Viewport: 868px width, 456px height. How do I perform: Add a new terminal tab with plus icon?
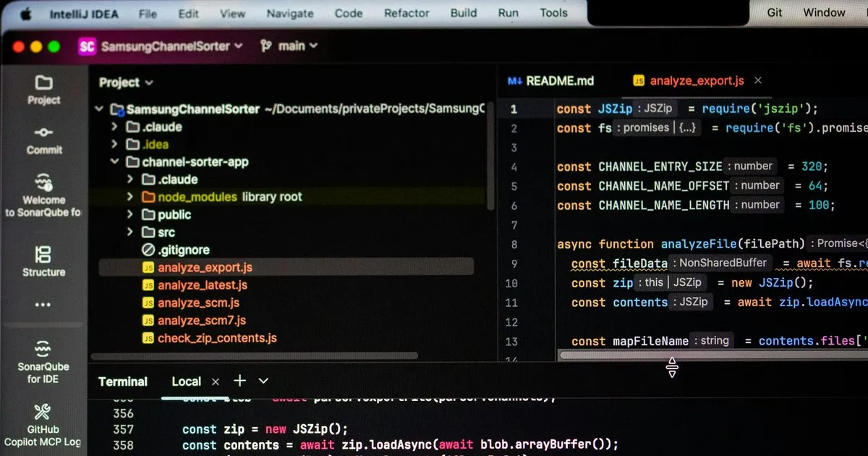pos(239,381)
